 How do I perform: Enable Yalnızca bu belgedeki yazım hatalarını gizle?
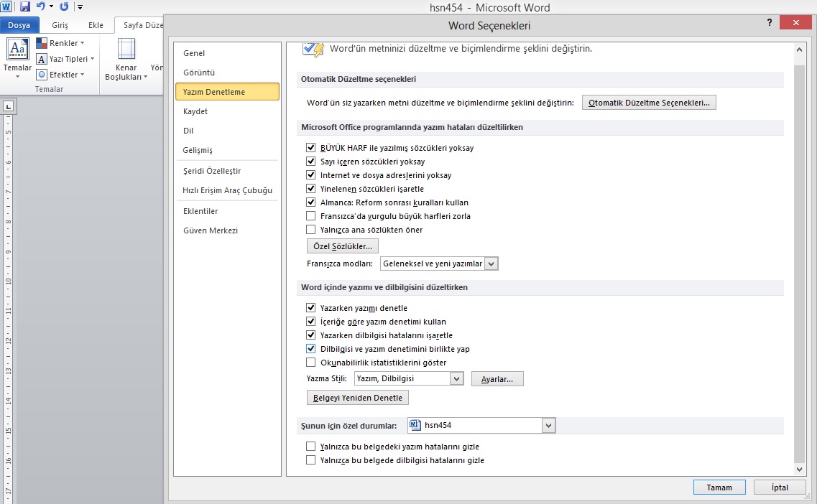(x=311, y=447)
